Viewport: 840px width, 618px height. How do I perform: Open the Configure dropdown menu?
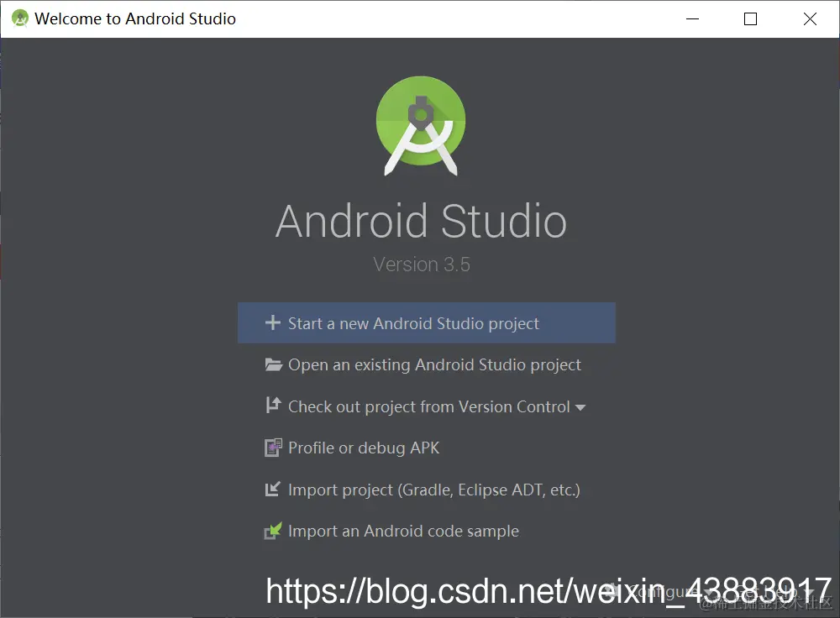(660, 592)
